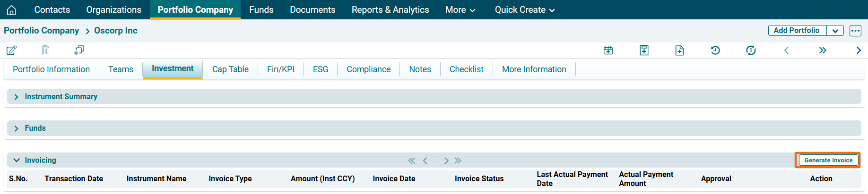Click the add note form icon
The width and height of the screenshot is (868, 194).
click(x=644, y=51)
